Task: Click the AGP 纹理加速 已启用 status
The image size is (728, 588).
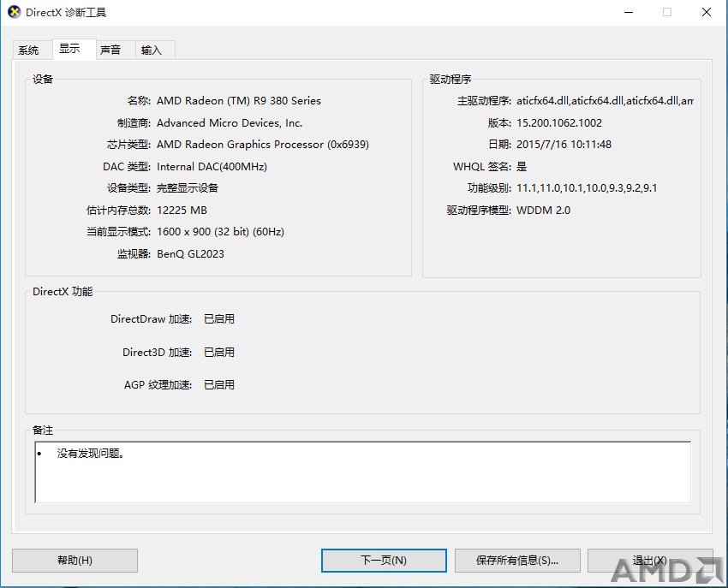Action: coord(219,385)
